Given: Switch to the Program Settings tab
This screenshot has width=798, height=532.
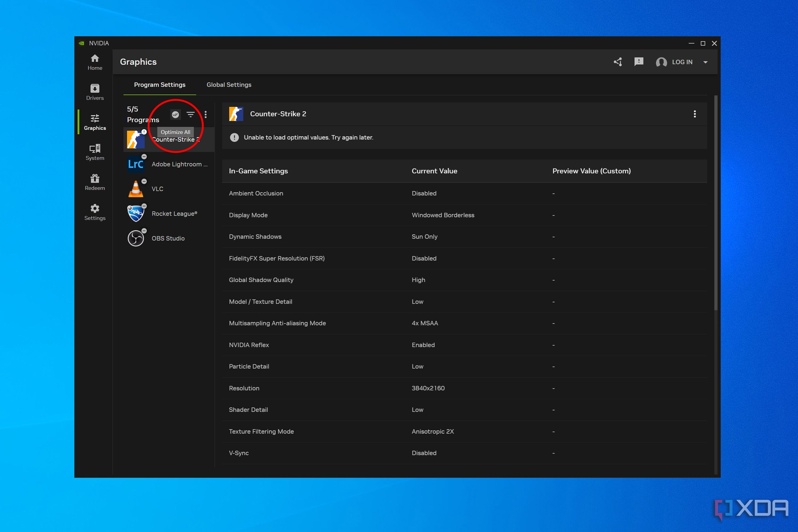Looking at the screenshot, I should 159,85.
